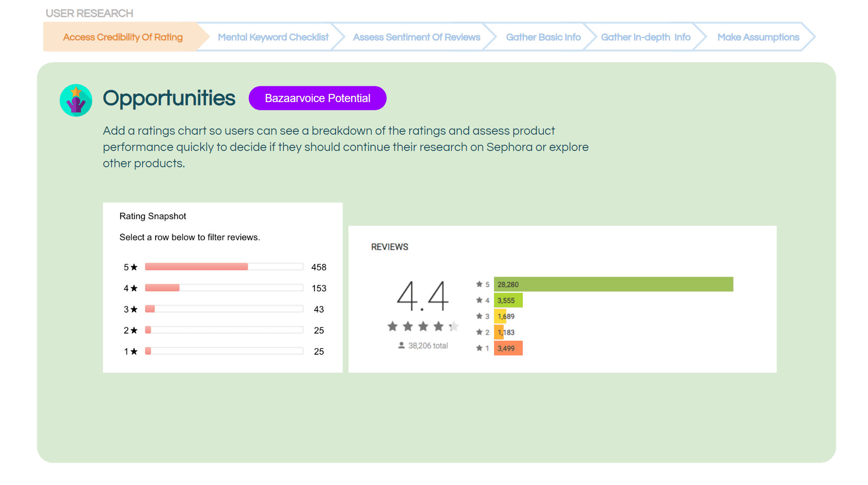
Task: Filter reviews by the 4-star row with 153
Action: click(x=224, y=288)
